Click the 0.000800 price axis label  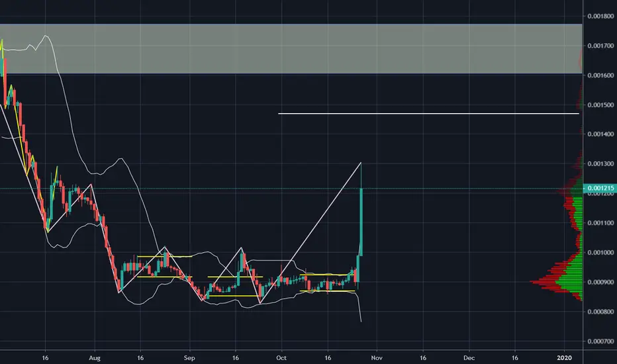pyautogui.click(x=600, y=312)
